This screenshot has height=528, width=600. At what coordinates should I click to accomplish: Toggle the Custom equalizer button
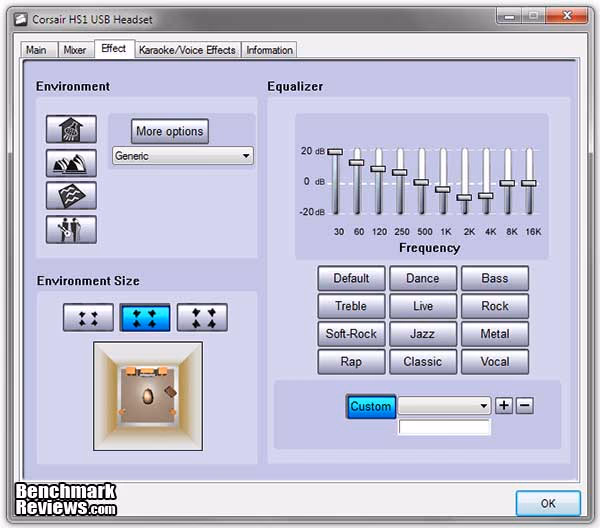(x=371, y=406)
